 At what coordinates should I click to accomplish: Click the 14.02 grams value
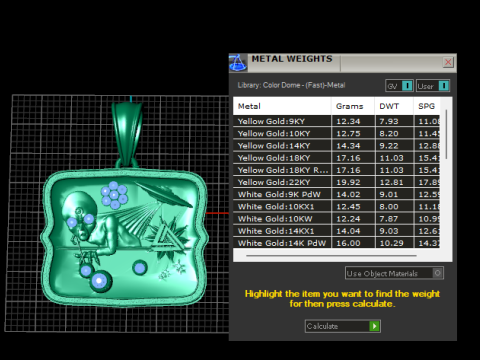click(348, 195)
